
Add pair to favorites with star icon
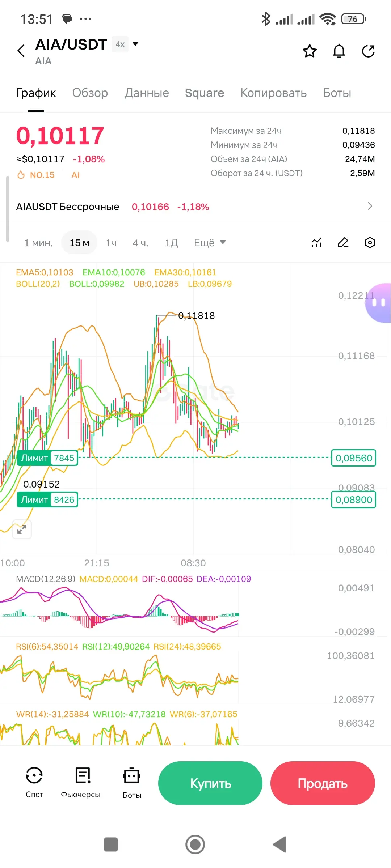[310, 51]
